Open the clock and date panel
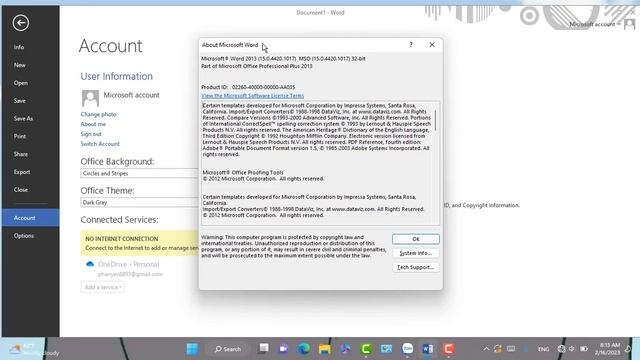640x360 pixels. tap(608, 349)
